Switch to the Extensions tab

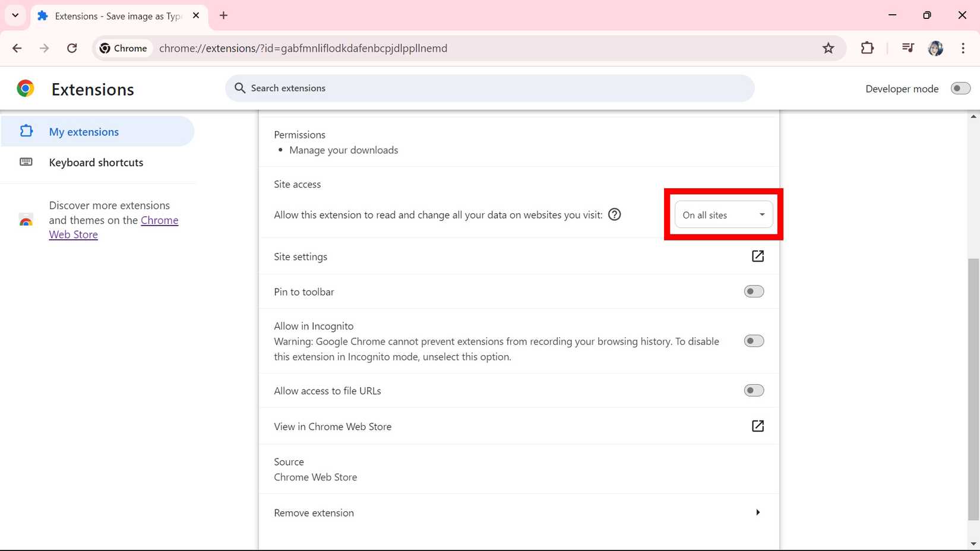coord(116,15)
